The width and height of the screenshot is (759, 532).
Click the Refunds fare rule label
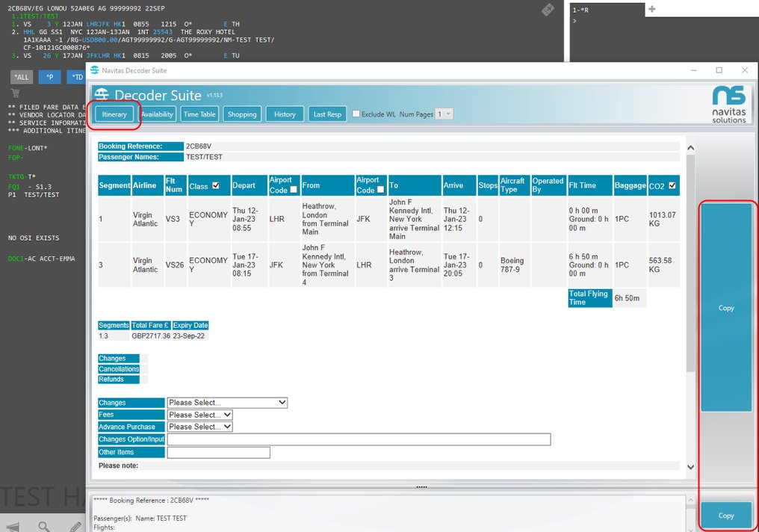(119, 379)
